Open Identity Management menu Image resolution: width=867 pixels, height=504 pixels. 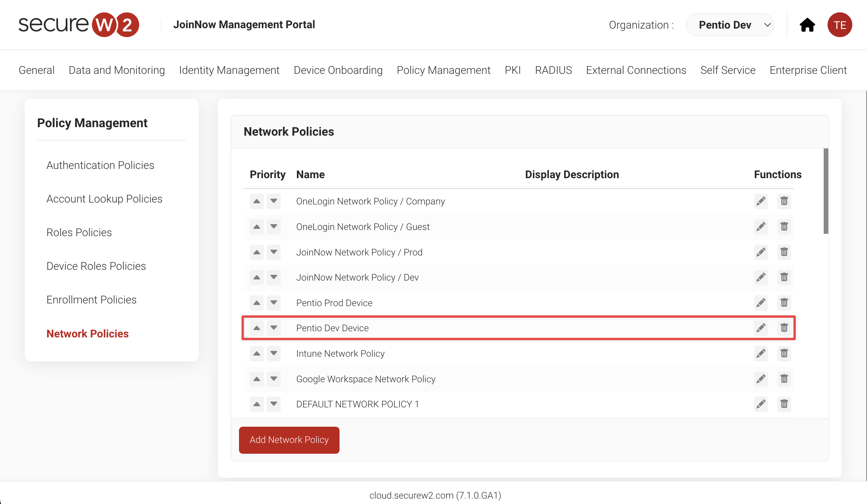pyautogui.click(x=229, y=70)
